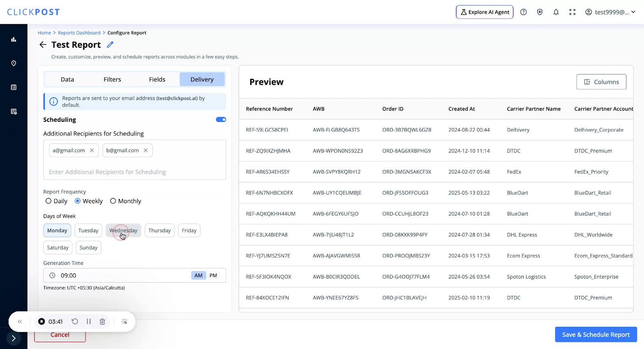Select the Delivery tab
Image resolution: width=644 pixels, height=349 pixels.
pos(202,80)
